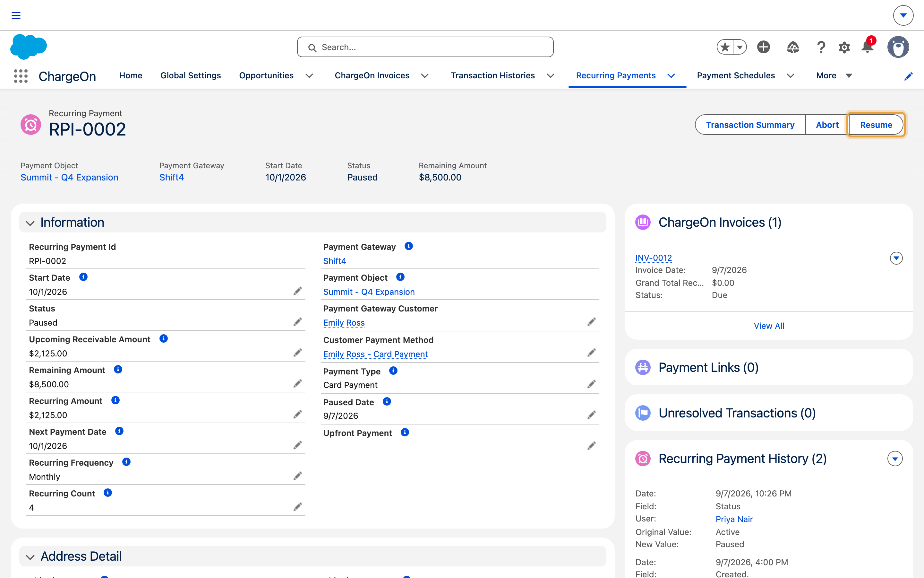This screenshot has width=924, height=578.
Task: Click the Abort button
Action: tap(827, 125)
